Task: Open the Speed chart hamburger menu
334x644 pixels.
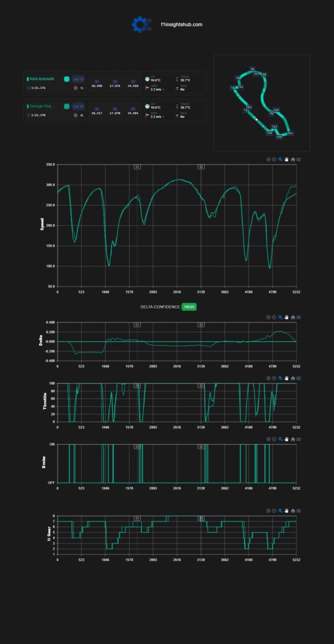Action: coord(299,159)
